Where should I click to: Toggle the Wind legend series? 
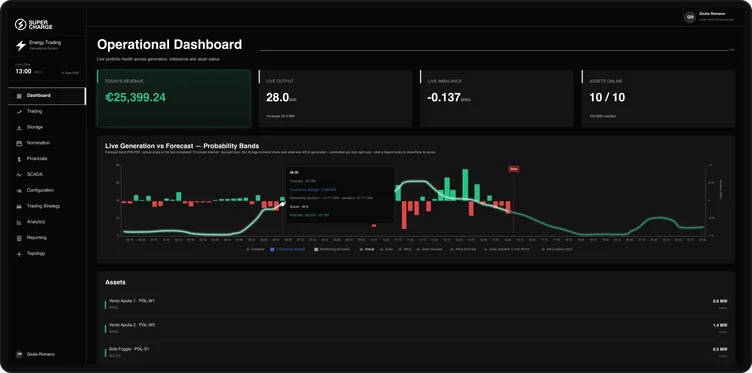pyautogui.click(x=405, y=249)
